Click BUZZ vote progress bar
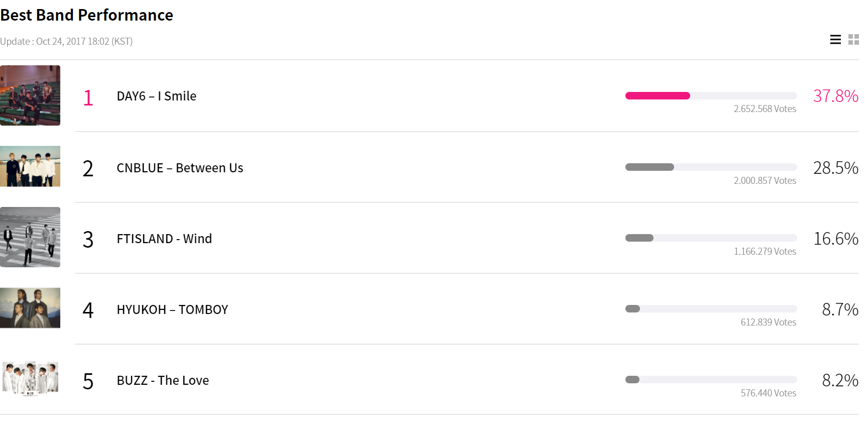 [x=710, y=380]
